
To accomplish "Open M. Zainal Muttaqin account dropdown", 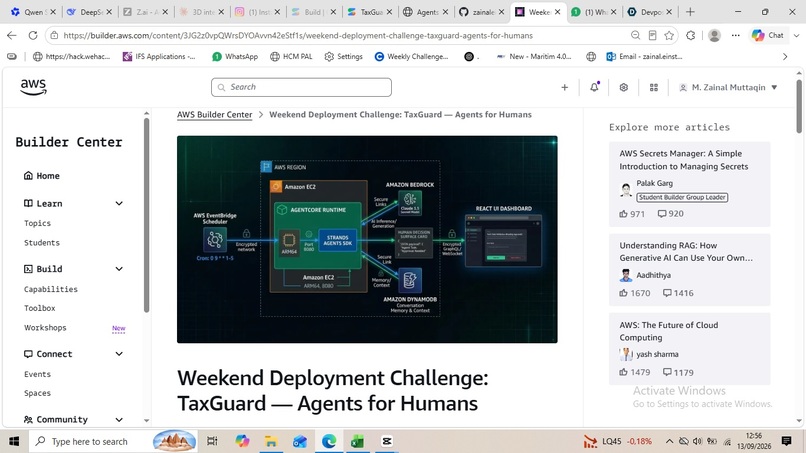I will (x=728, y=87).
